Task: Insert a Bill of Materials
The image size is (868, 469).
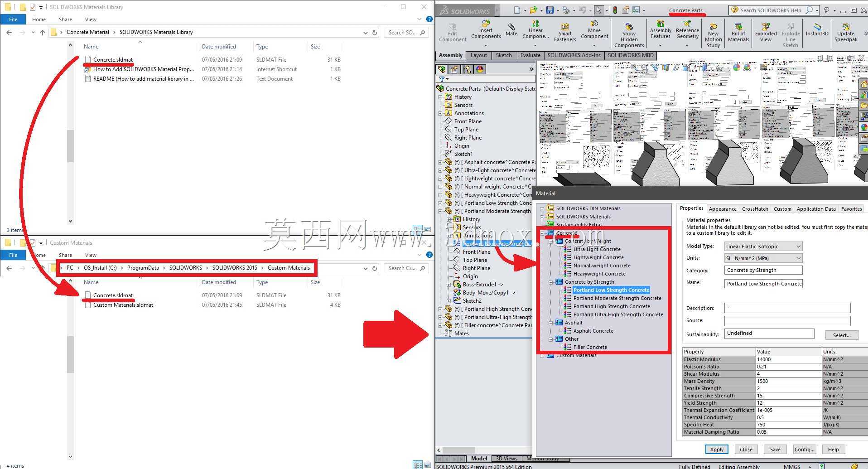Action: 738,33
